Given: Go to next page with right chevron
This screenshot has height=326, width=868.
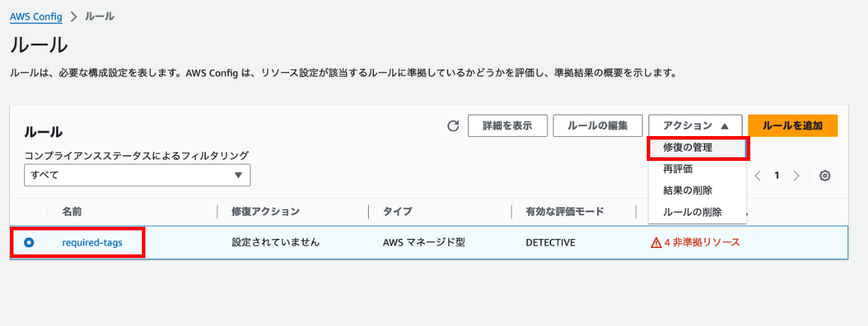Looking at the screenshot, I should point(796,176).
